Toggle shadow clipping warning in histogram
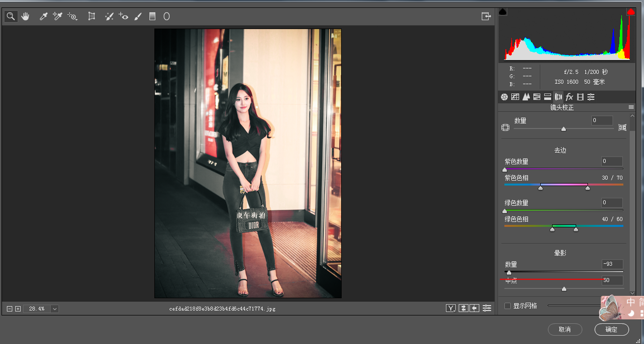The width and height of the screenshot is (644, 344). 503,12
